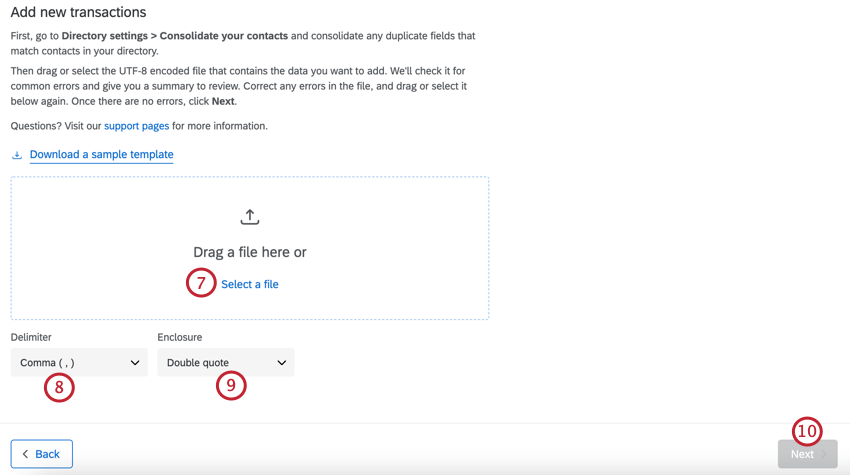The width and height of the screenshot is (850, 475).
Task: Go back with the Back button
Action: (42, 454)
